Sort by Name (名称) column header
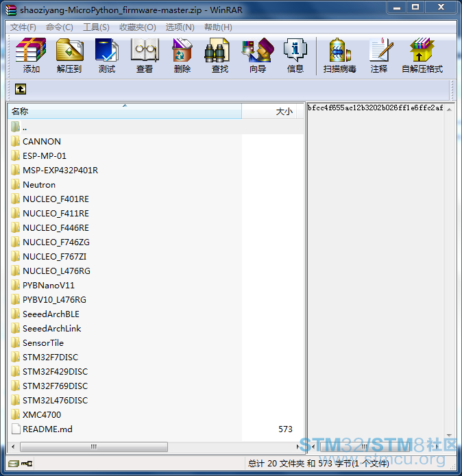Image resolution: width=462 pixels, height=476 pixels. click(125, 111)
